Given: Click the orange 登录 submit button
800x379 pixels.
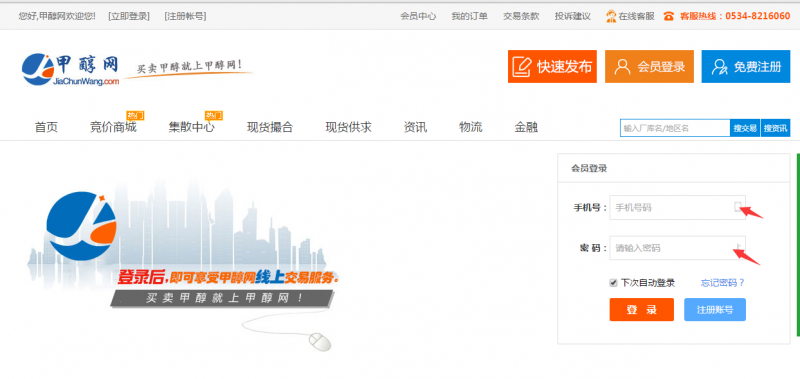Looking at the screenshot, I should pos(642,310).
